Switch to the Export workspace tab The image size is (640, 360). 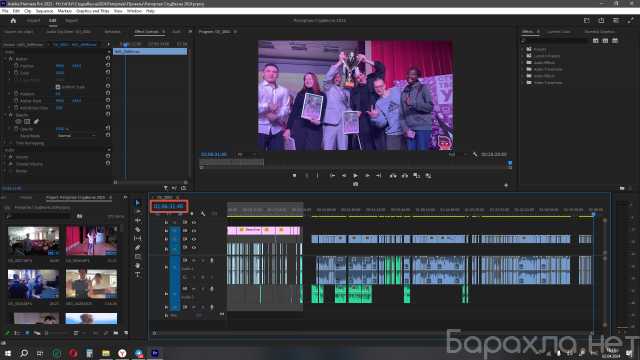click(71, 20)
